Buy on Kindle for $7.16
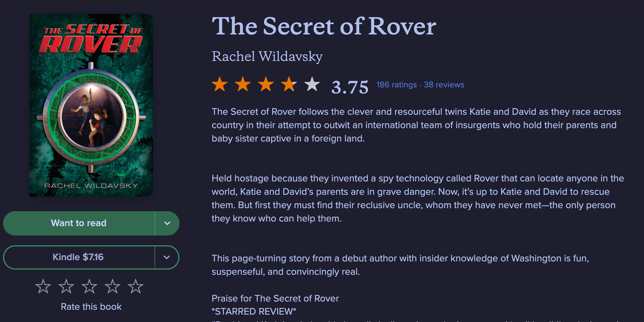Screen dimensions: 644x322 coord(78,258)
